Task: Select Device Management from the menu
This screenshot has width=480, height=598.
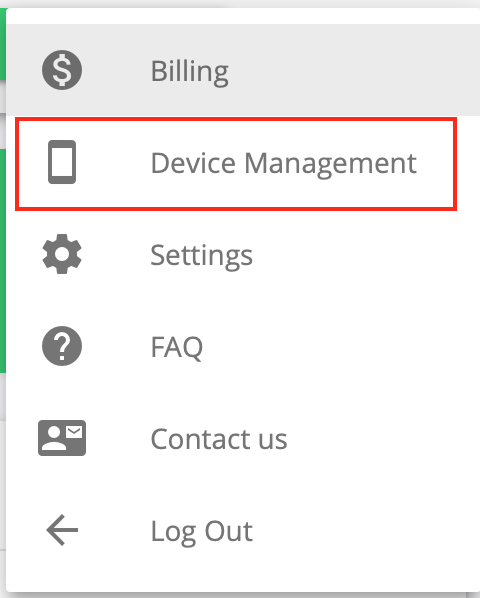Action: [x=236, y=164]
